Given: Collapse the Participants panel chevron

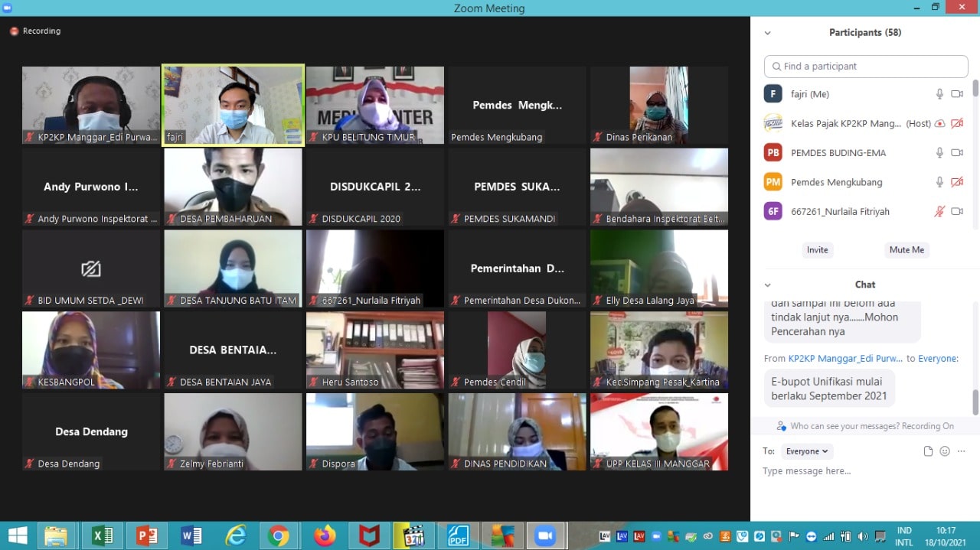Looking at the screenshot, I should 768,33.
